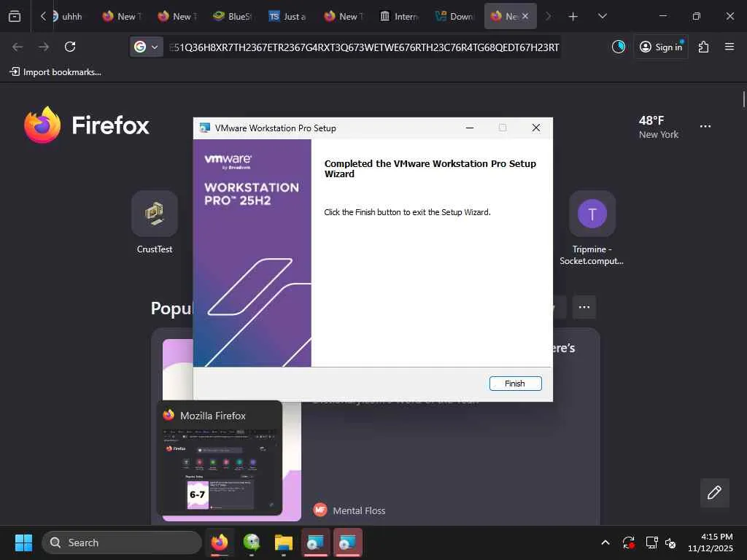Switch to the Down tab
This screenshot has width=747, height=560.
click(454, 16)
